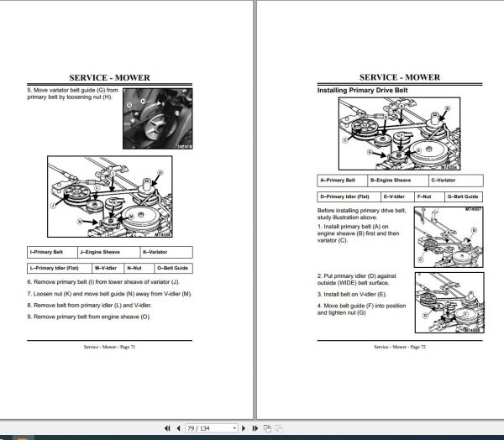Image resolution: width=504 pixels, height=440 pixels.
Task: Click the 'B–Engine Sheave' table cell
Action: [398, 181]
